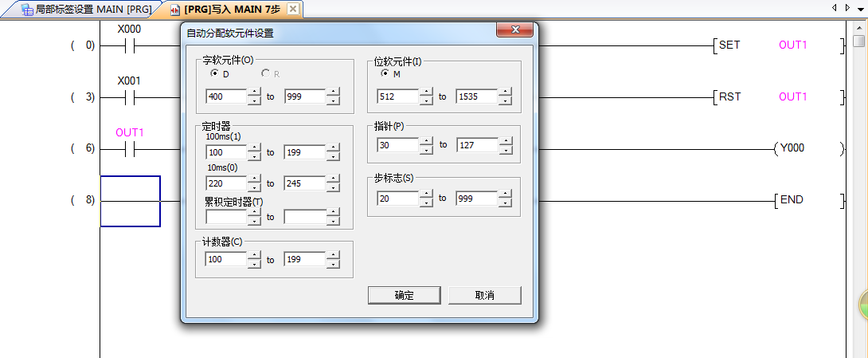The image size is (868, 358).
Task: Switch to 局部标签设置 MAIN tab
Action: click(x=86, y=9)
